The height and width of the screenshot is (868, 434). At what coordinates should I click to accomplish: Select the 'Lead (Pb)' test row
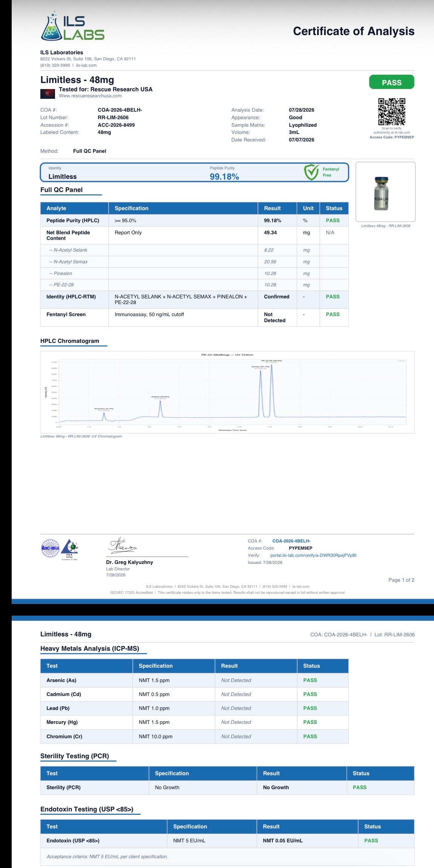pyautogui.click(x=194, y=708)
